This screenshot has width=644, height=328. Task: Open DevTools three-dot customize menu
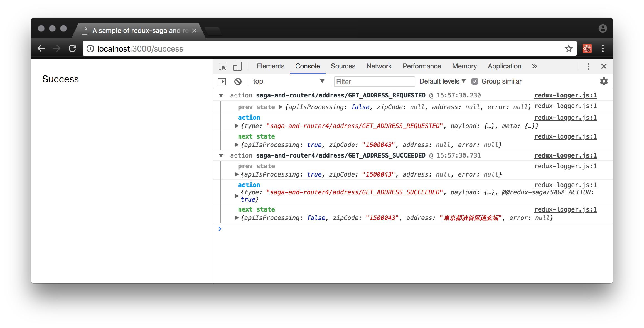(x=588, y=66)
